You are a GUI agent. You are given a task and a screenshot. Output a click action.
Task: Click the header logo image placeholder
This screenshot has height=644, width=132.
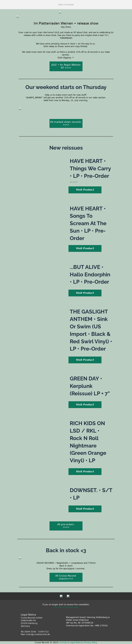coord(60,12)
